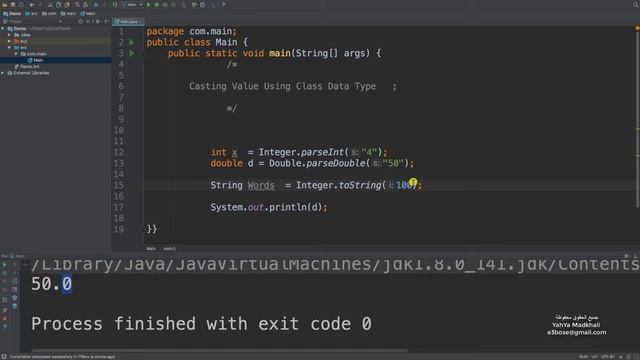Click the Print icon in Run panel
The height and width of the screenshot is (360, 640).
14,298
